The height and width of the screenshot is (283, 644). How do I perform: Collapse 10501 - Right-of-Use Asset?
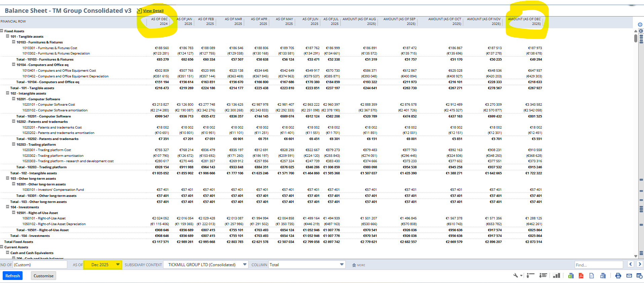13,212
